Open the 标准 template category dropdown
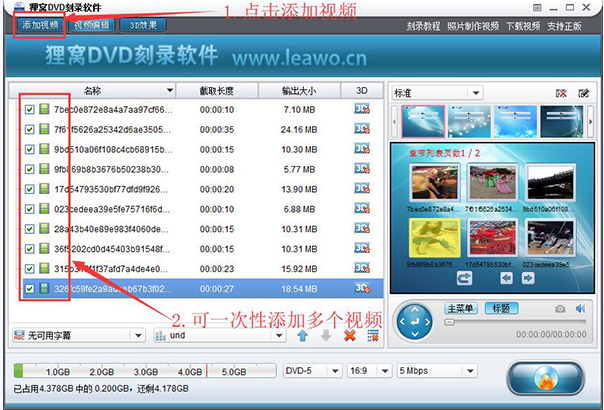 (437, 93)
